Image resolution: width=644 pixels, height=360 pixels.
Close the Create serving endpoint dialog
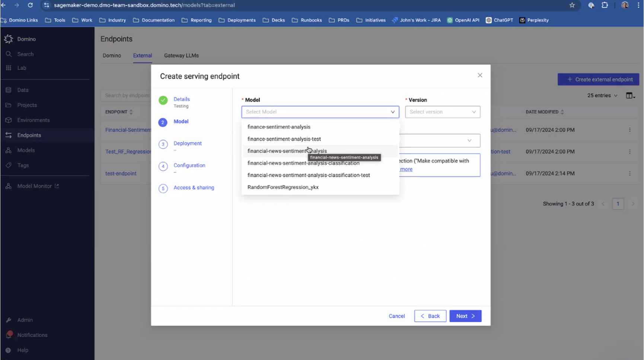coord(480,75)
